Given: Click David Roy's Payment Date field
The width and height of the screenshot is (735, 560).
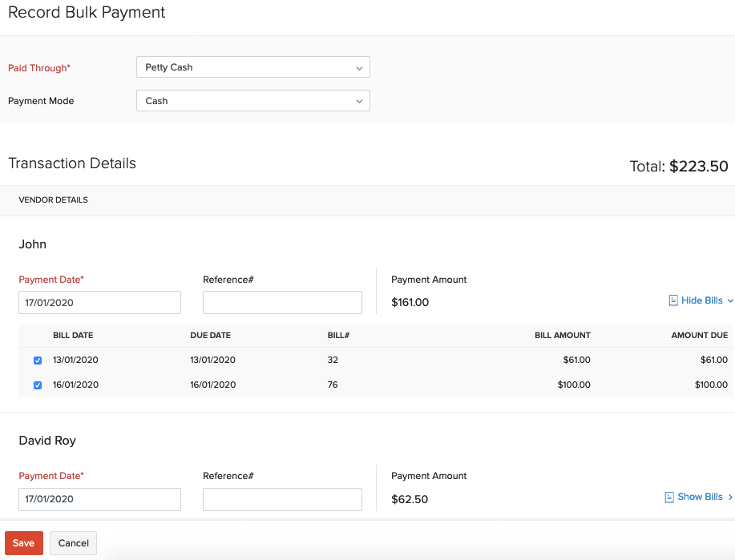Looking at the screenshot, I should pos(99,499).
